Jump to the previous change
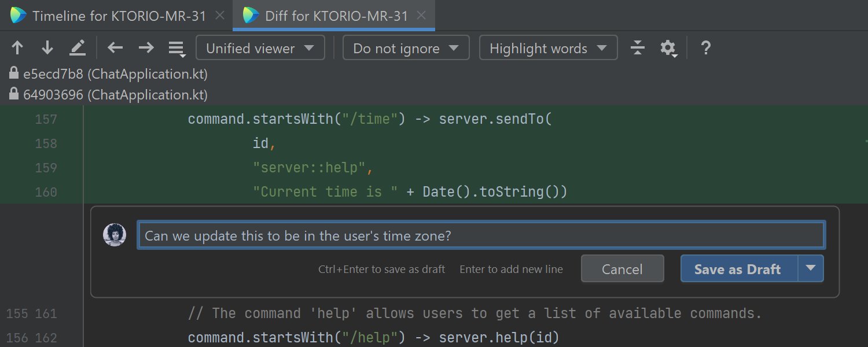 pyautogui.click(x=17, y=48)
